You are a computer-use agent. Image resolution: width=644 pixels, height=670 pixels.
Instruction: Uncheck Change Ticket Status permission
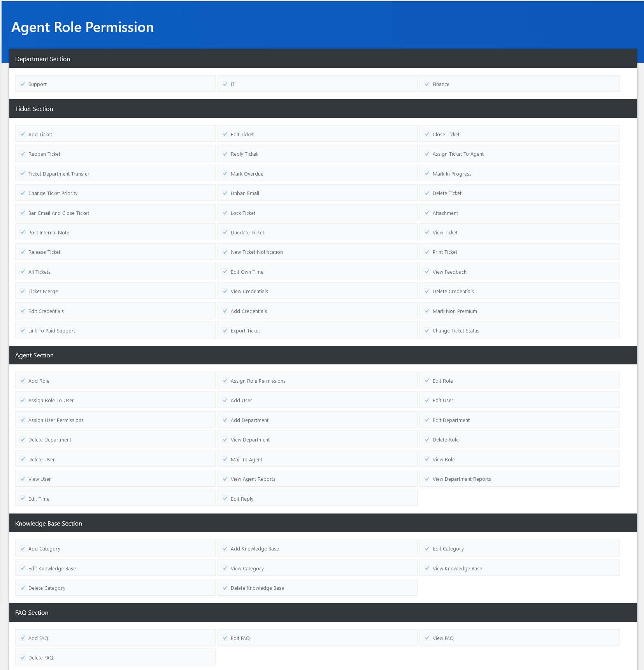click(x=427, y=331)
